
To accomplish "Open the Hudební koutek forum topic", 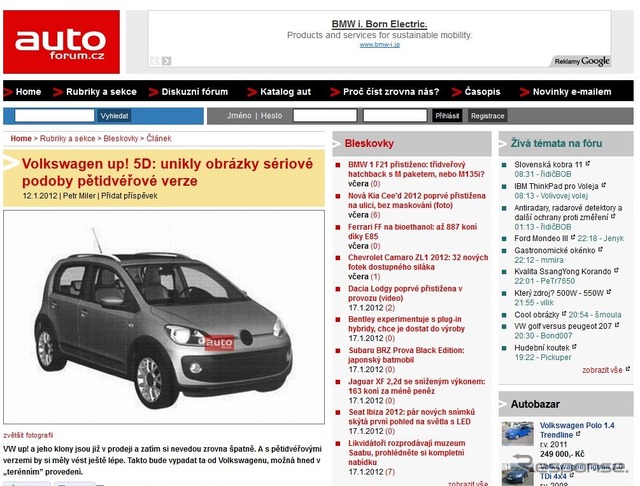I will 542,348.
